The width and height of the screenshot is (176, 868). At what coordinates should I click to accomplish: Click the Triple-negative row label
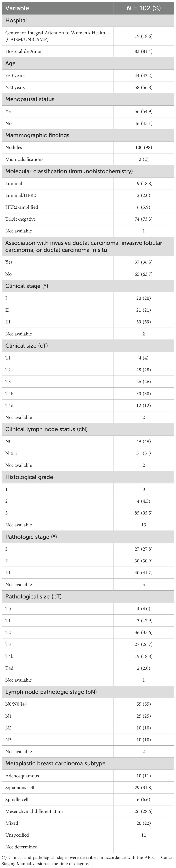click(21, 219)
